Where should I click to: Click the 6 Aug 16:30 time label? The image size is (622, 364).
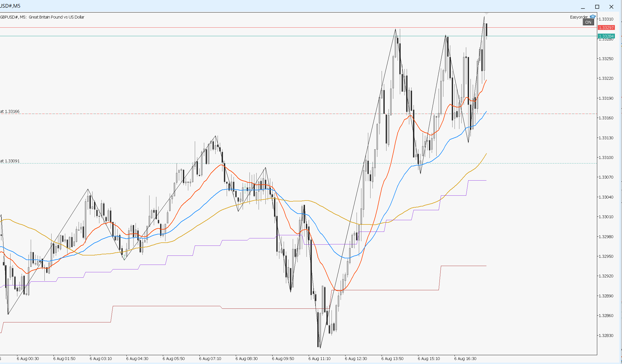coord(465,359)
